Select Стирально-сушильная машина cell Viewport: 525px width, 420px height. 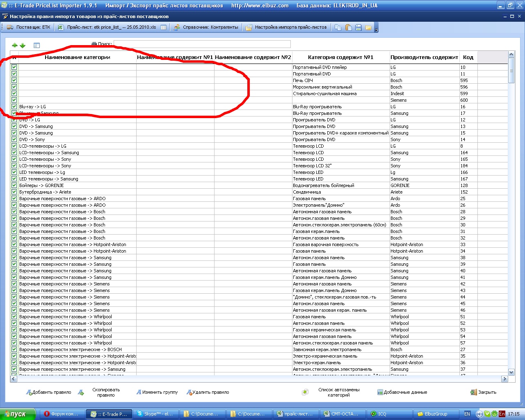341,94
